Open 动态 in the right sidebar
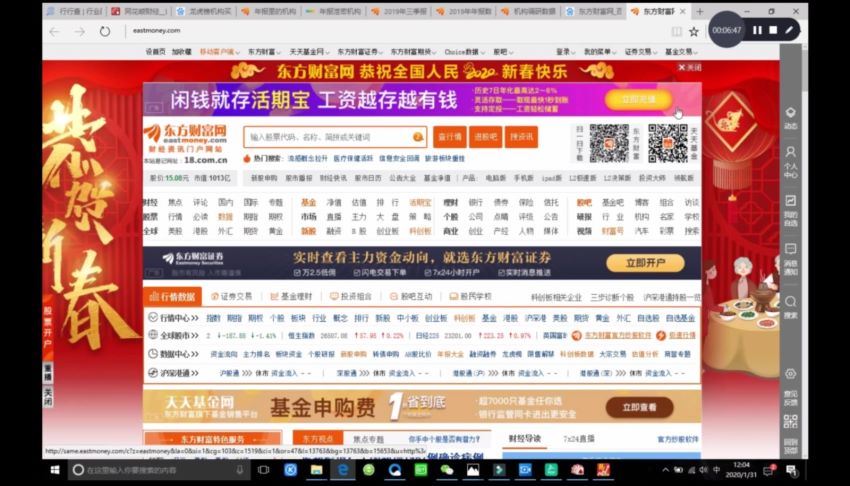The width and height of the screenshot is (850, 486). click(x=790, y=118)
